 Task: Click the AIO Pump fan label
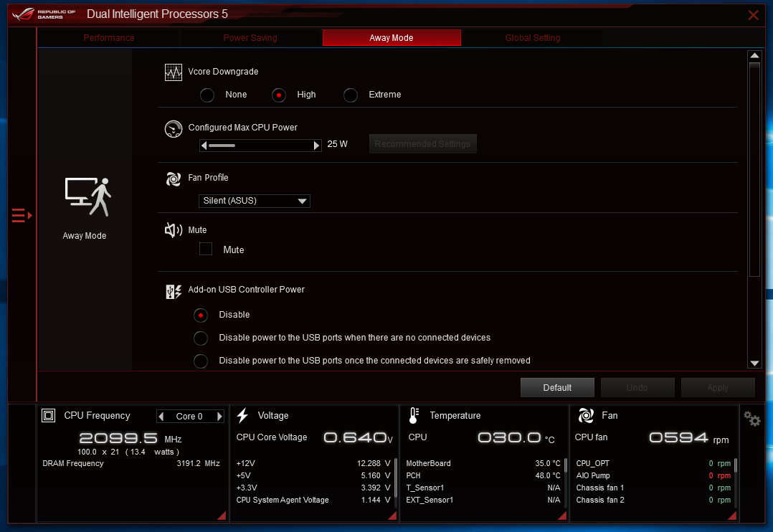[x=593, y=476]
